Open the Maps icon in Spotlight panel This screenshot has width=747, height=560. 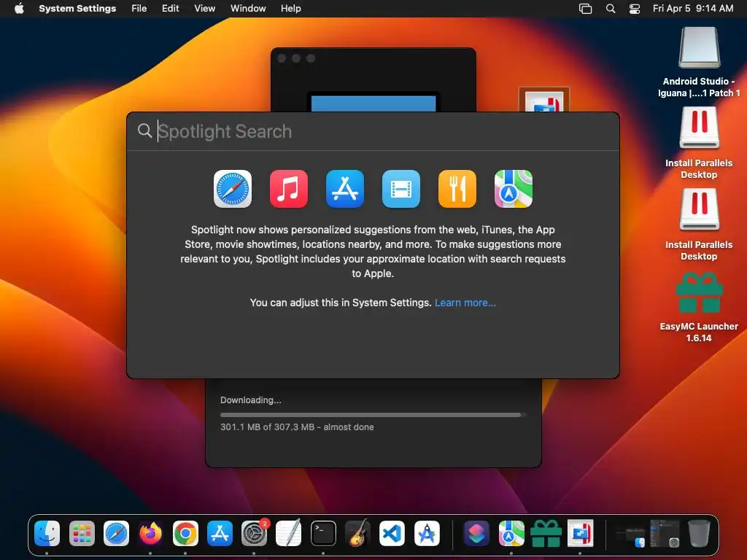coord(514,189)
